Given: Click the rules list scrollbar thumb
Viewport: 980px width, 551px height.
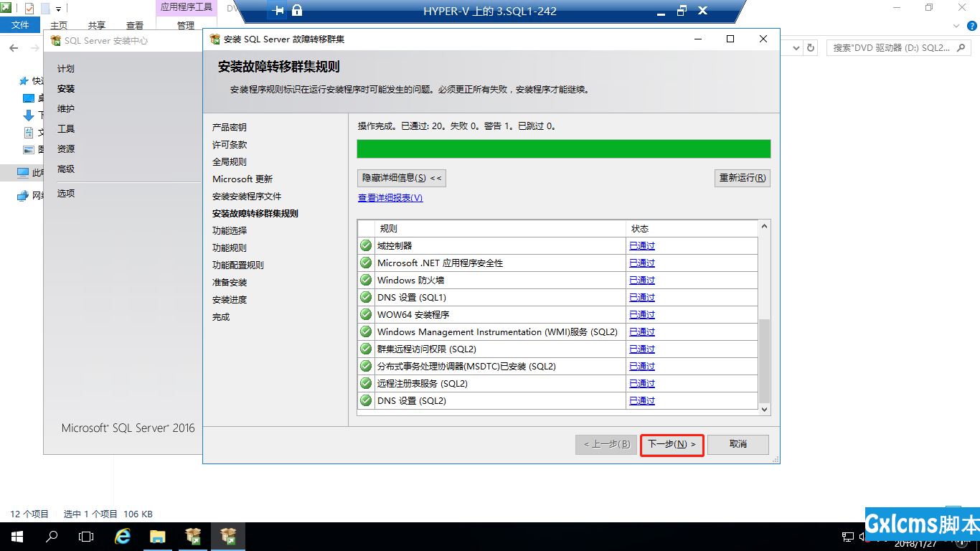Looking at the screenshot, I should (764, 361).
